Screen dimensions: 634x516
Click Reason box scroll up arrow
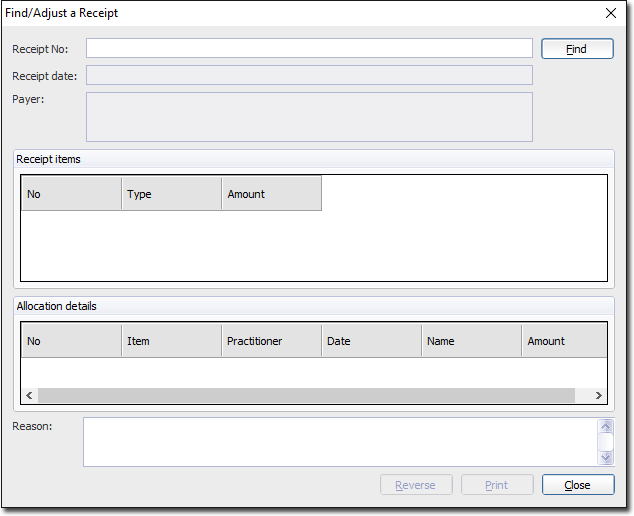tap(605, 427)
